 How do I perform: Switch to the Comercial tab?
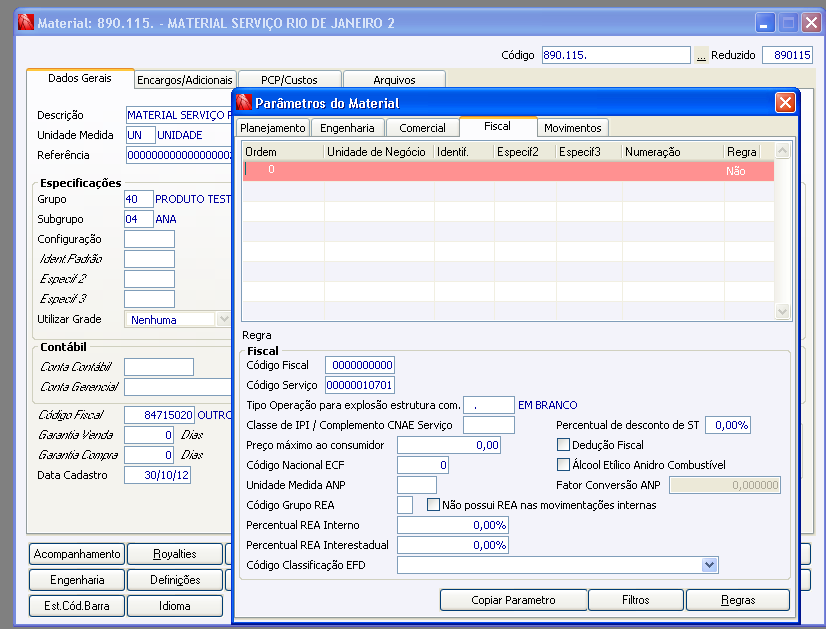pyautogui.click(x=422, y=128)
